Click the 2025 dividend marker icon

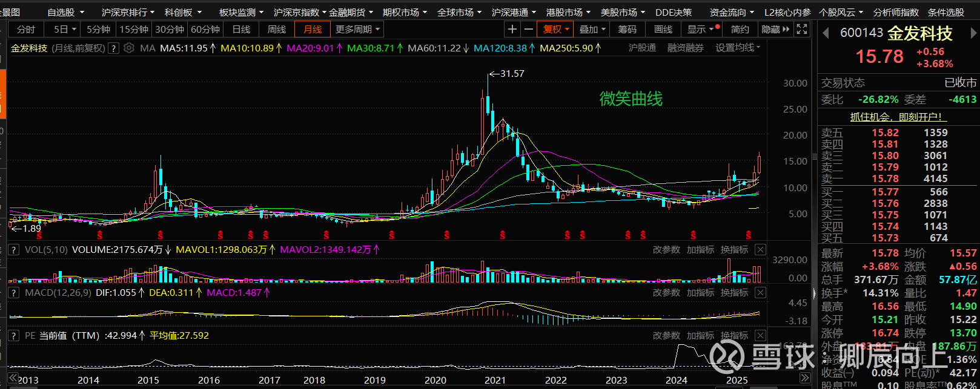tap(749, 235)
